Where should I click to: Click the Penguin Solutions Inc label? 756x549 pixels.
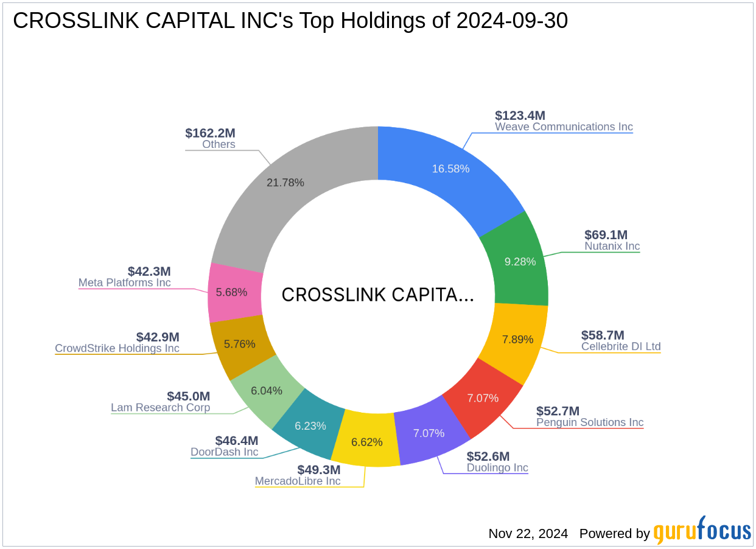[x=590, y=422]
